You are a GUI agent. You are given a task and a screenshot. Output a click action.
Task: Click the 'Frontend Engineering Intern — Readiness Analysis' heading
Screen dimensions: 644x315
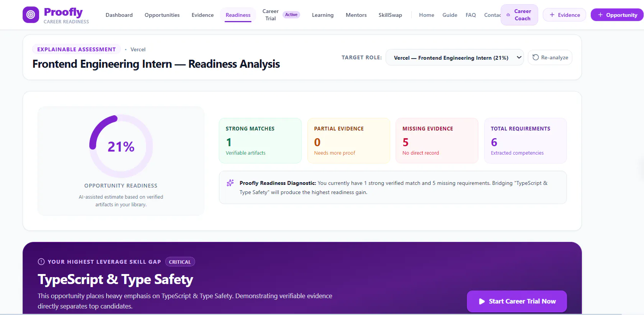pyautogui.click(x=156, y=64)
